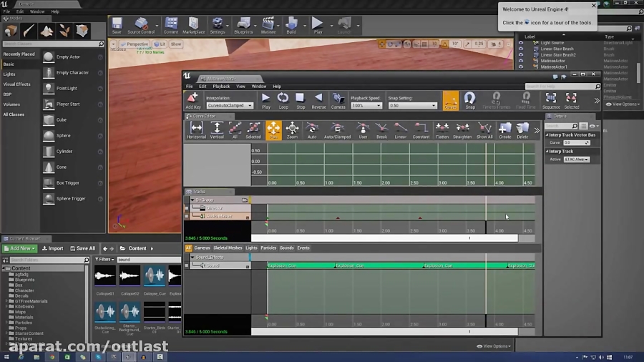Fit view to Selected keys
The height and width of the screenshot is (362, 644).
point(571,101)
